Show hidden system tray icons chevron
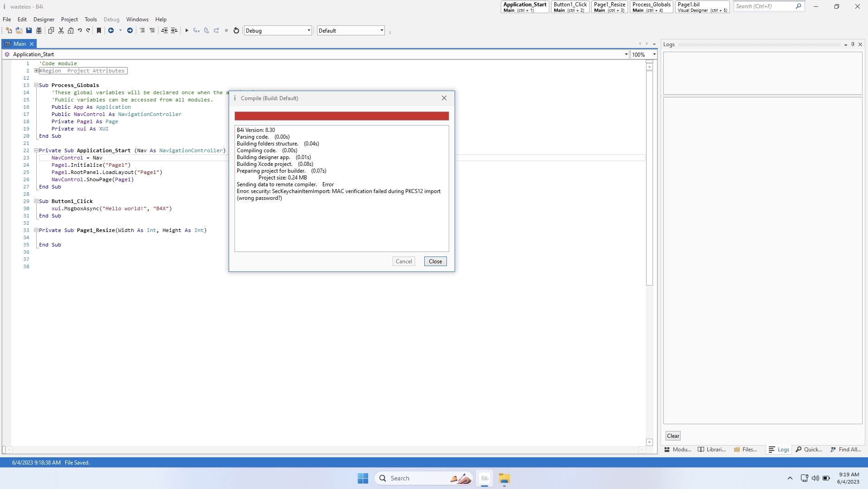The width and height of the screenshot is (868, 489). [790, 478]
